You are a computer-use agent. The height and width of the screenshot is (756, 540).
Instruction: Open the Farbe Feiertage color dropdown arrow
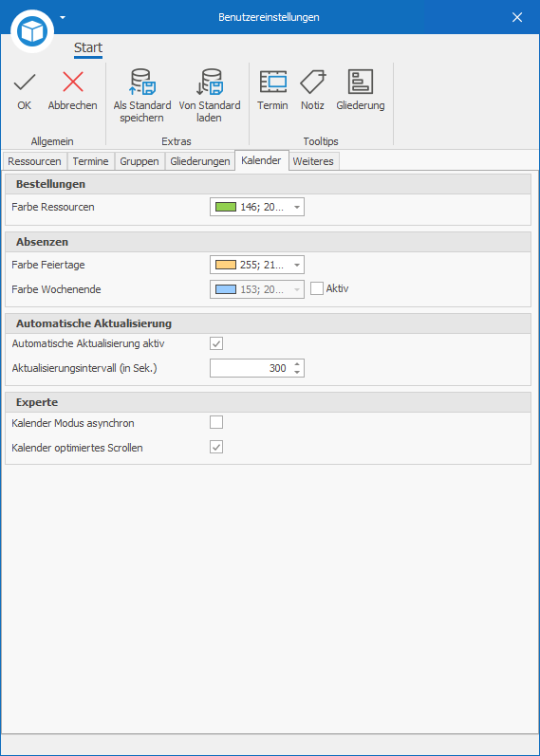point(297,265)
